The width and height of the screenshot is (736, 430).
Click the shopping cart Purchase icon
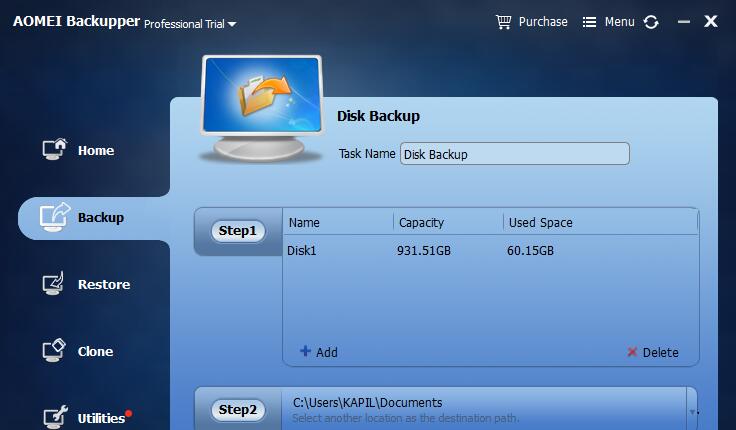click(x=503, y=22)
